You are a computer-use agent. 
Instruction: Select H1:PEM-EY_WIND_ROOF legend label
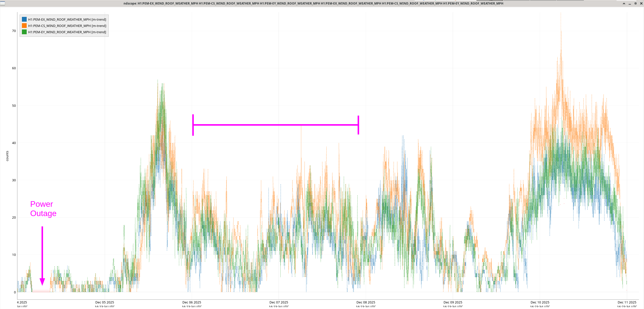pos(67,32)
